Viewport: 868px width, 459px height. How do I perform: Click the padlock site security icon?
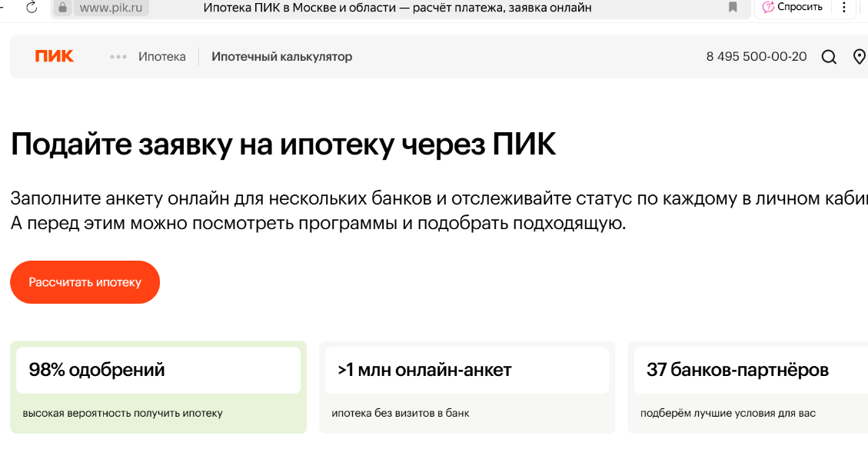click(x=62, y=8)
